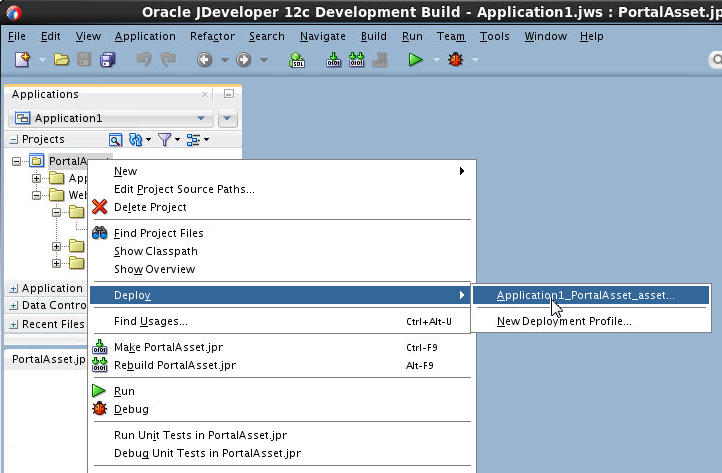Open the Search menu

pyautogui.click(x=267, y=36)
